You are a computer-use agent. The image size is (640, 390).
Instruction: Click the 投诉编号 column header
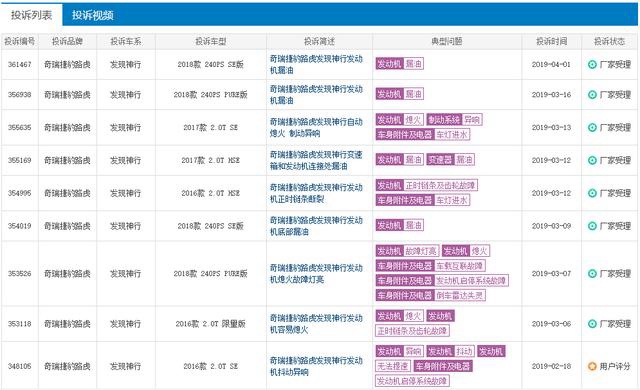(x=20, y=41)
